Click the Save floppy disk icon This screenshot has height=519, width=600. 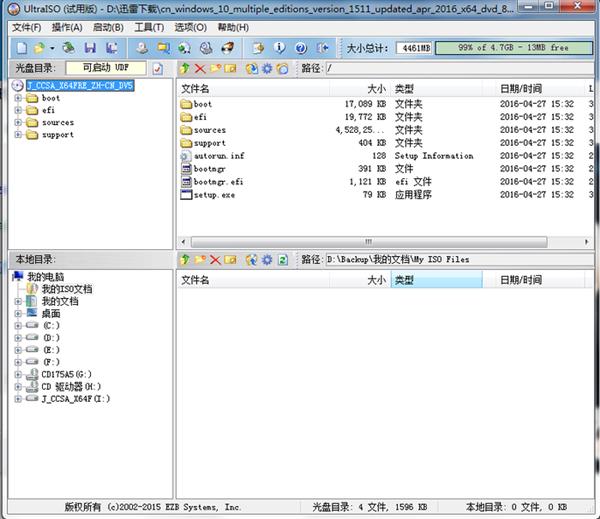[x=91, y=47]
